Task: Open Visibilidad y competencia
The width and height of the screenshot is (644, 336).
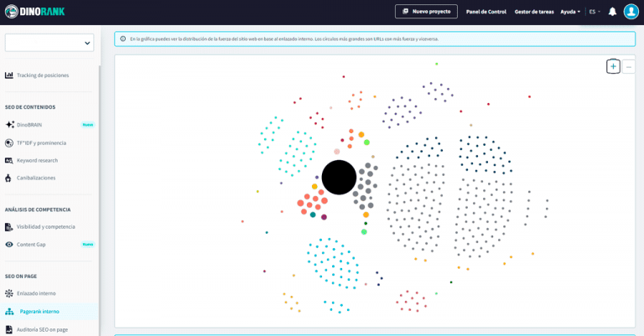Action: tap(45, 227)
